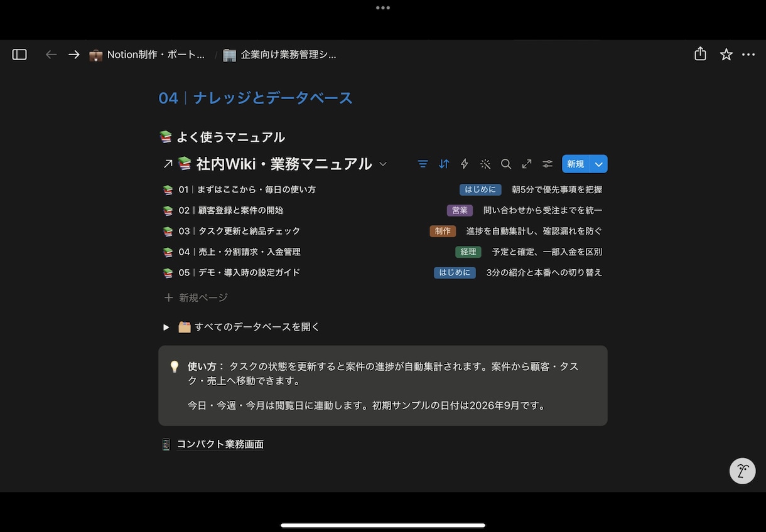Click books icon of row 05
Viewport: 766px width, 532px height.
pyautogui.click(x=168, y=272)
